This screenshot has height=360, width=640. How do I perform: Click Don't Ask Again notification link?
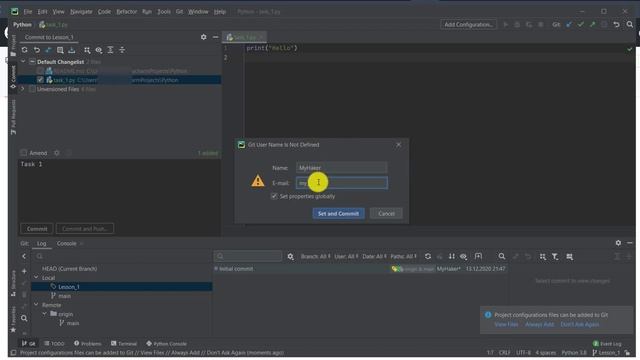(580, 324)
